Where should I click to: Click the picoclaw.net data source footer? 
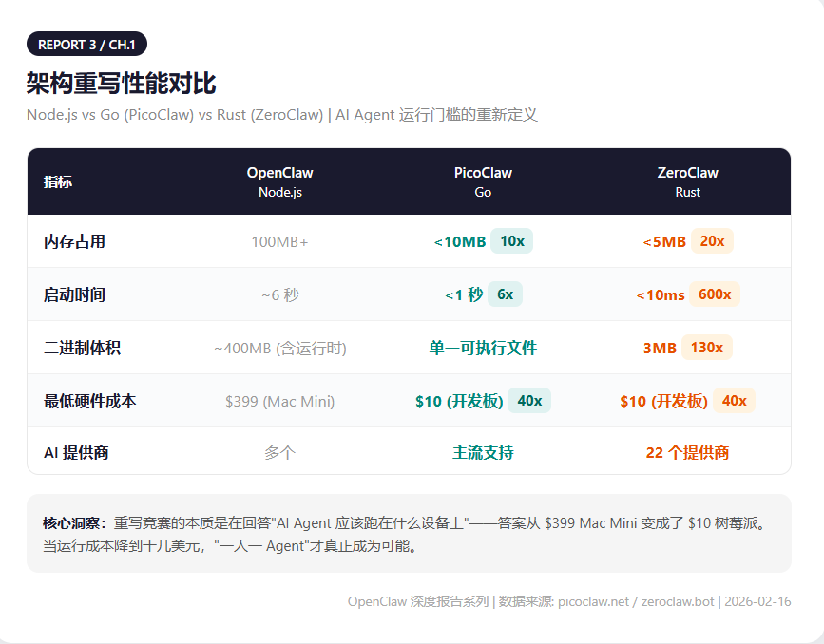point(595,601)
